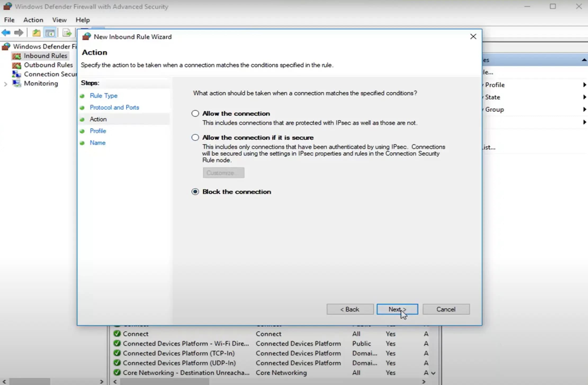Click the Back button in the wizard
This screenshot has width=588, height=385.
pos(350,309)
